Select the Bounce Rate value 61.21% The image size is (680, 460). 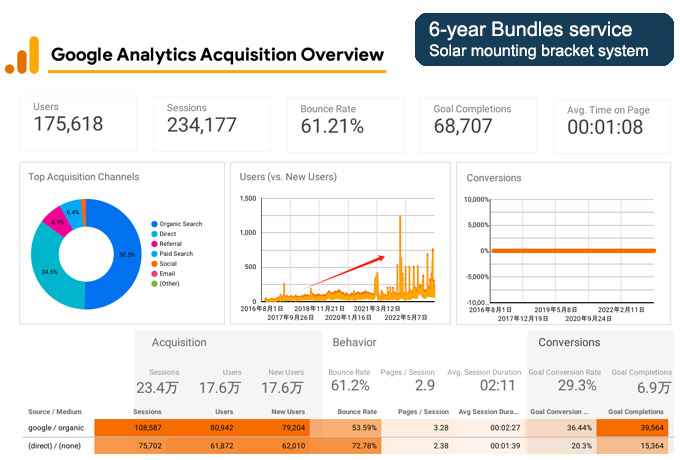[x=332, y=126]
